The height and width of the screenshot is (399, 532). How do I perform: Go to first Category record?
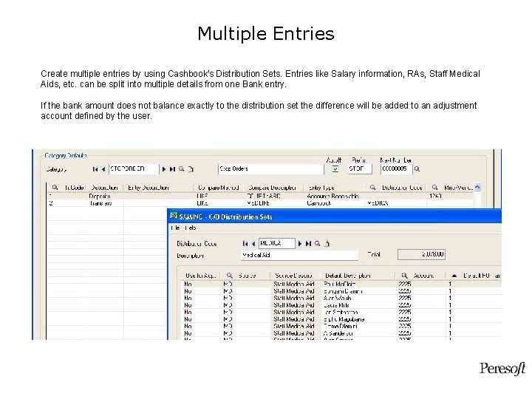(x=95, y=169)
